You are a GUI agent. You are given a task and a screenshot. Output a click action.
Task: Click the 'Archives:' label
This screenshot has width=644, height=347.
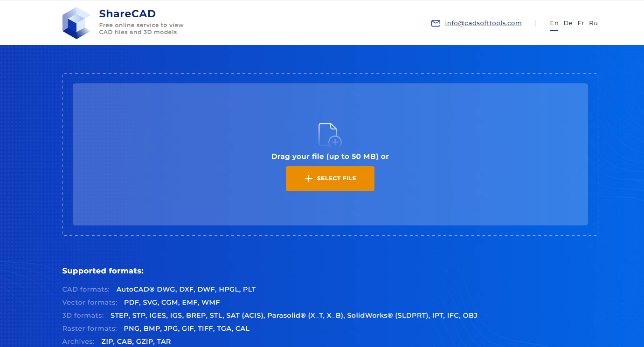click(x=78, y=341)
